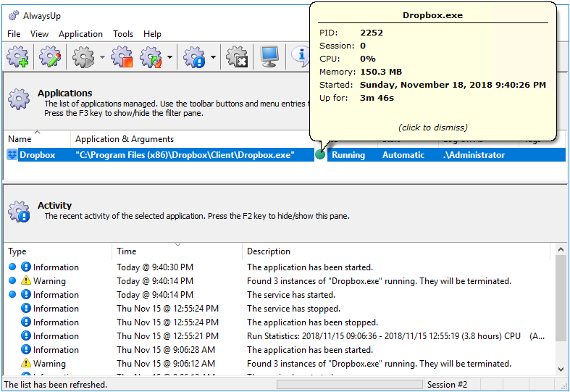Click the Running state cell
The image size is (570, 392).
pyautogui.click(x=348, y=155)
